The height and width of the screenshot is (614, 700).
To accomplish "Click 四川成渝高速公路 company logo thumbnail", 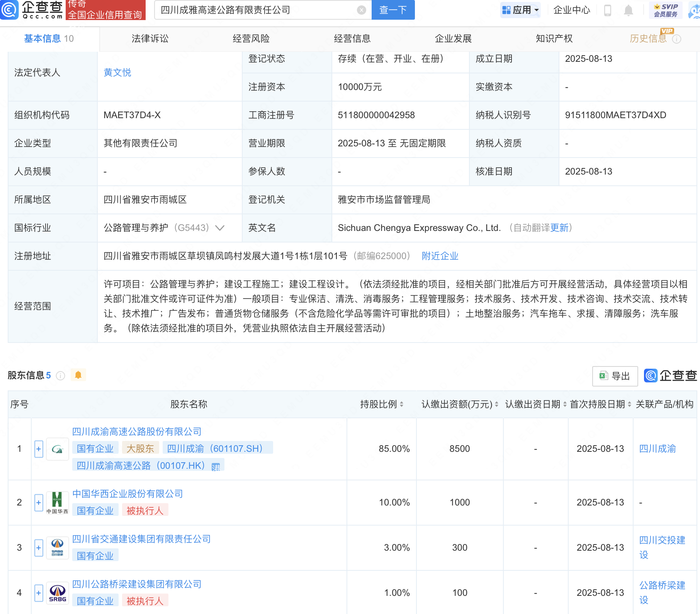I will [x=58, y=449].
